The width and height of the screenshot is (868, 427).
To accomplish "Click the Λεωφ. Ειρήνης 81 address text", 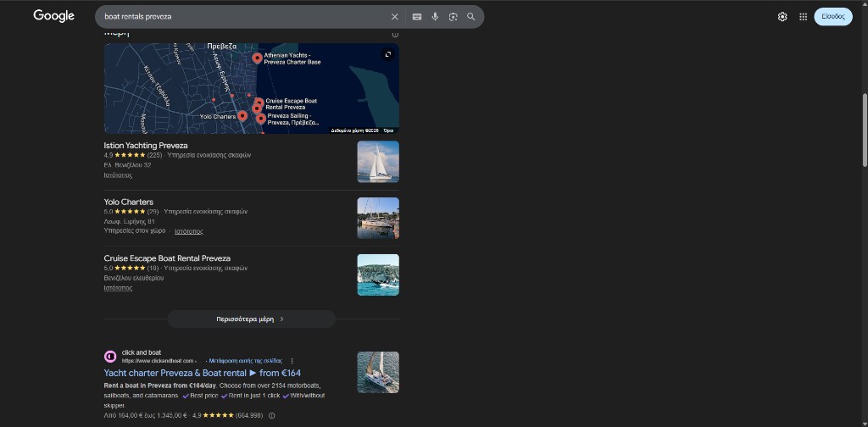I will 129,221.
